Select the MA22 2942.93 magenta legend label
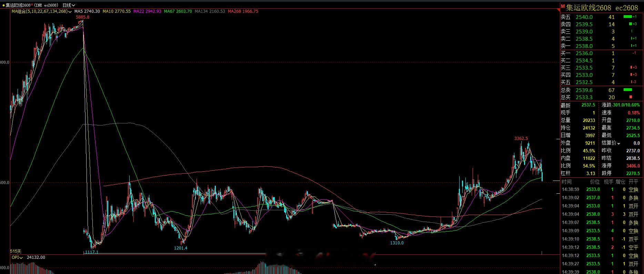 click(x=147, y=11)
